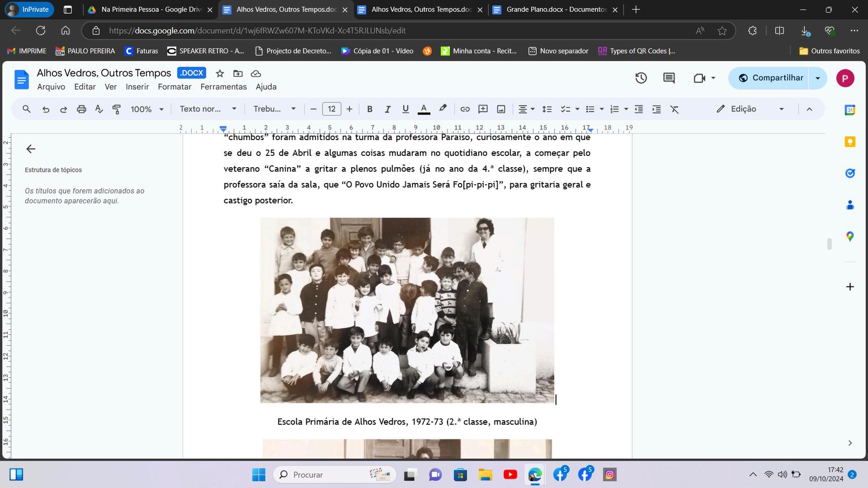Insert an image from the toolbar
Viewport: 868px width, 488px height.
(501, 109)
